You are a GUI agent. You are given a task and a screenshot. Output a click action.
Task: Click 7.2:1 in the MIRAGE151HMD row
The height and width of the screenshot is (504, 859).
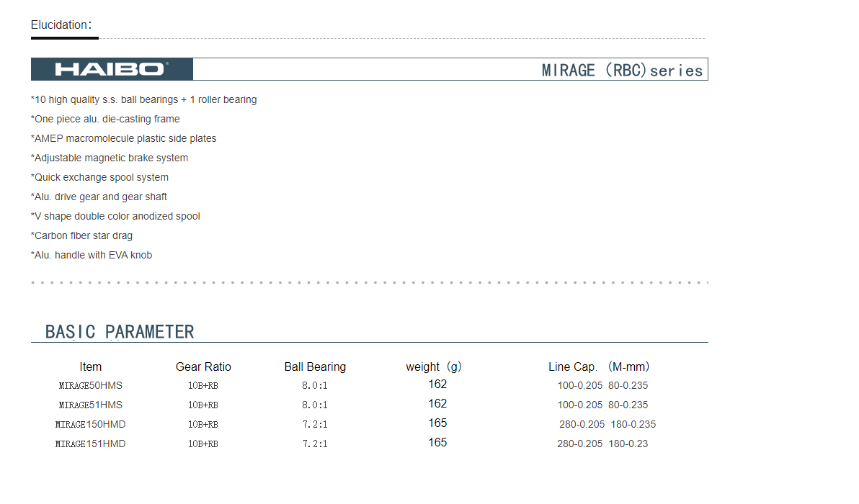[x=315, y=444]
